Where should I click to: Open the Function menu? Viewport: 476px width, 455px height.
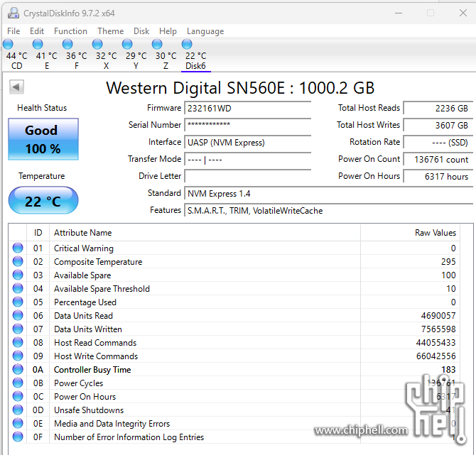click(x=70, y=31)
